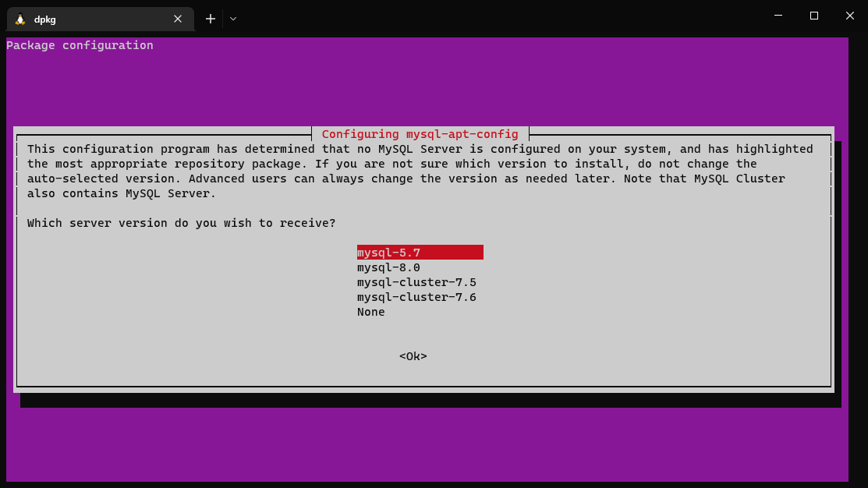This screenshot has height=488, width=868.
Task: Select the mysql-8.0 server version
Action: click(x=388, y=267)
